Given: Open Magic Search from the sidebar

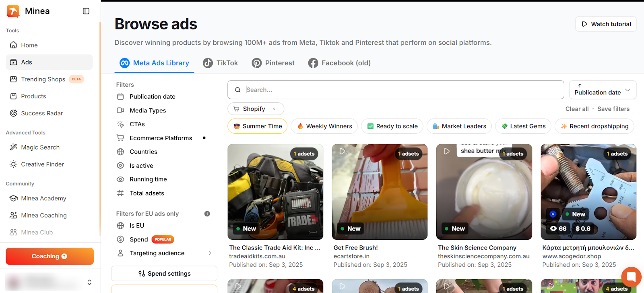Looking at the screenshot, I should click(x=40, y=148).
